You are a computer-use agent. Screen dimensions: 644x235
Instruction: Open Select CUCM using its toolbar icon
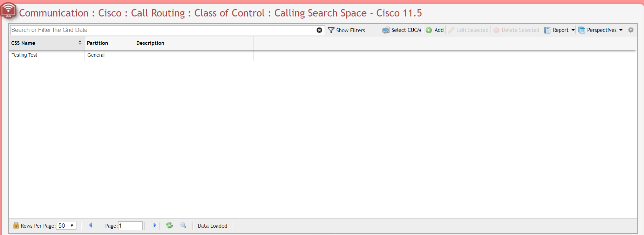pyautogui.click(x=386, y=30)
